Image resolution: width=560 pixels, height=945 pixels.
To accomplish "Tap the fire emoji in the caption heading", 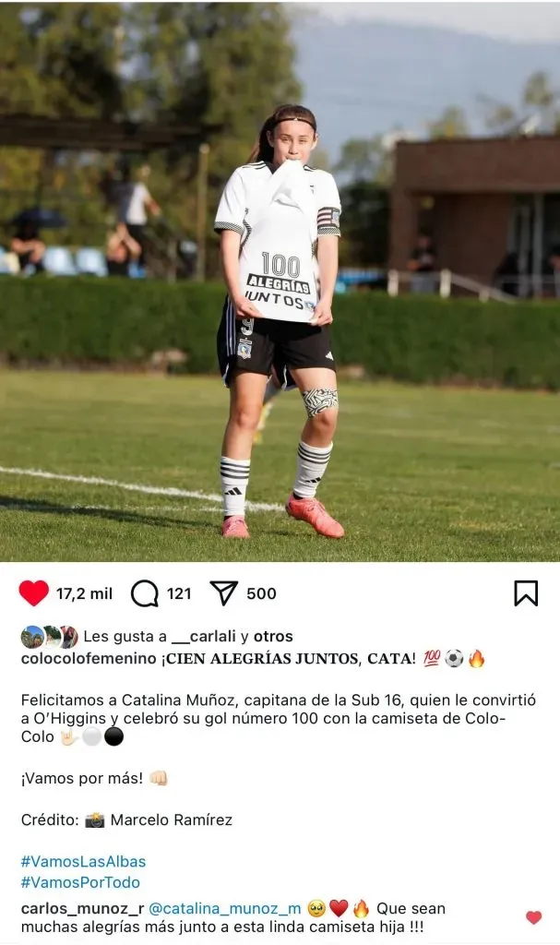I will tap(476, 659).
